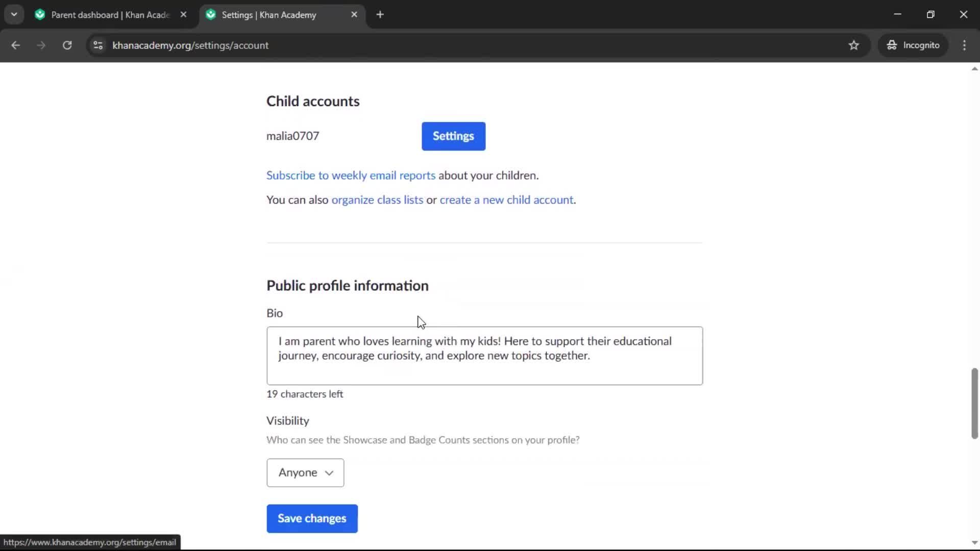
Task: Open Settings for malia0707 child account
Action: [x=453, y=136]
